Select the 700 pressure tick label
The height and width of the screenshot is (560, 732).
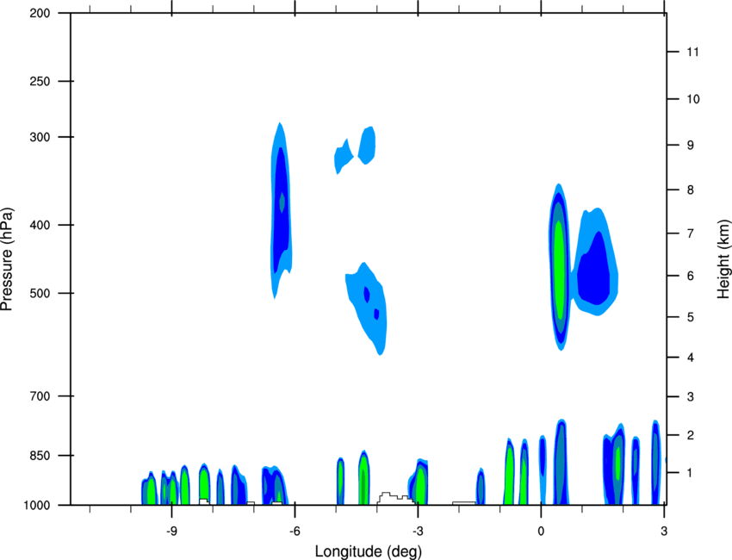(40, 396)
